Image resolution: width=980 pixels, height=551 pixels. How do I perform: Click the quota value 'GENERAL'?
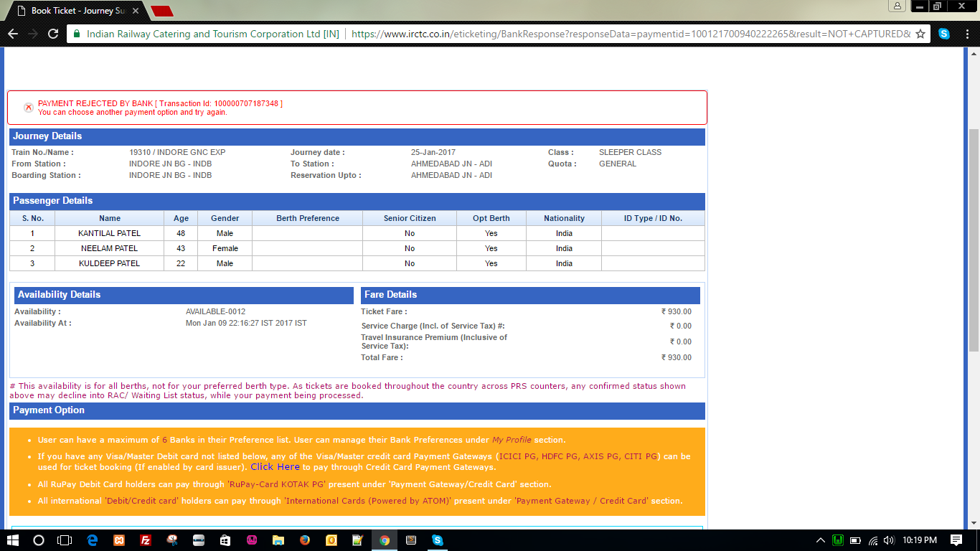pos(618,164)
